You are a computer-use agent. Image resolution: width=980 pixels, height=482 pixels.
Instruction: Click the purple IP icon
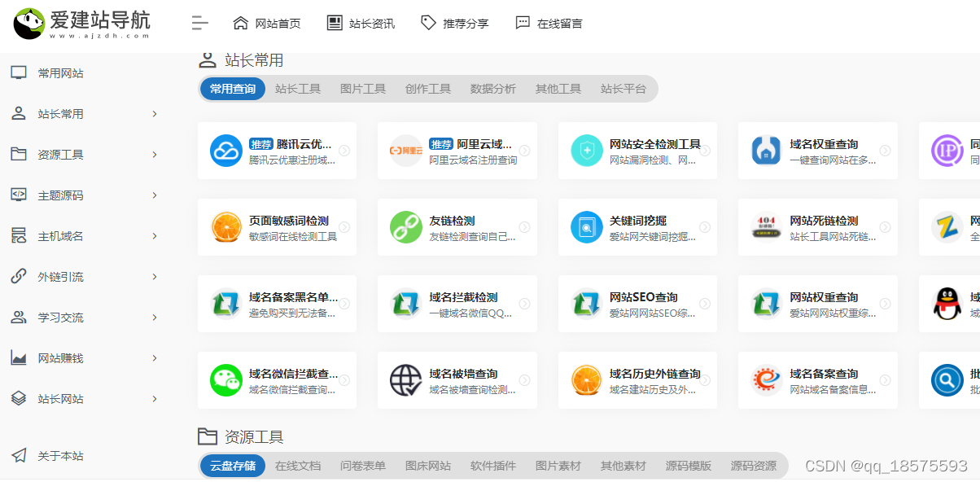[x=947, y=151]
